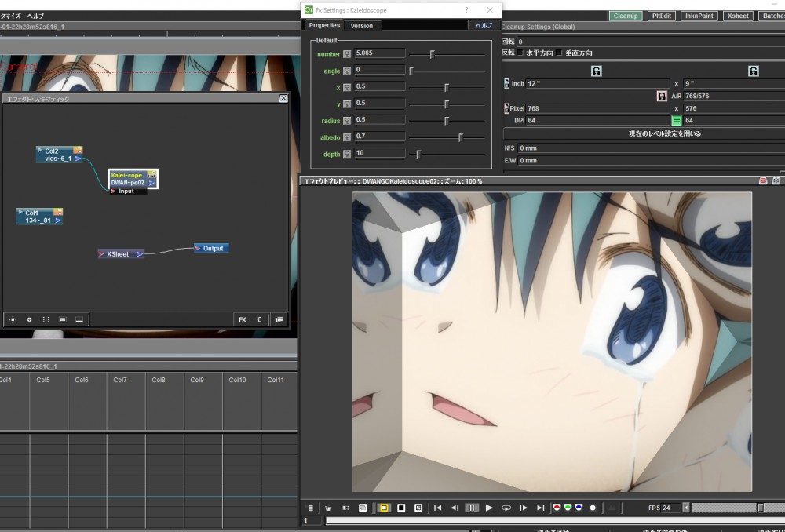Screen dimensions: 785x532
Task: Click the Fx Settings help question mark
Action: click(466, 10)
